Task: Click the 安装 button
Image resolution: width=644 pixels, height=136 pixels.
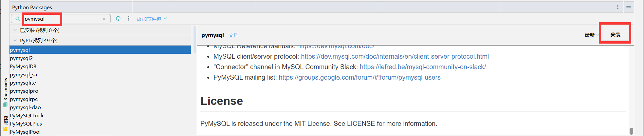Action: click(615, 35)
